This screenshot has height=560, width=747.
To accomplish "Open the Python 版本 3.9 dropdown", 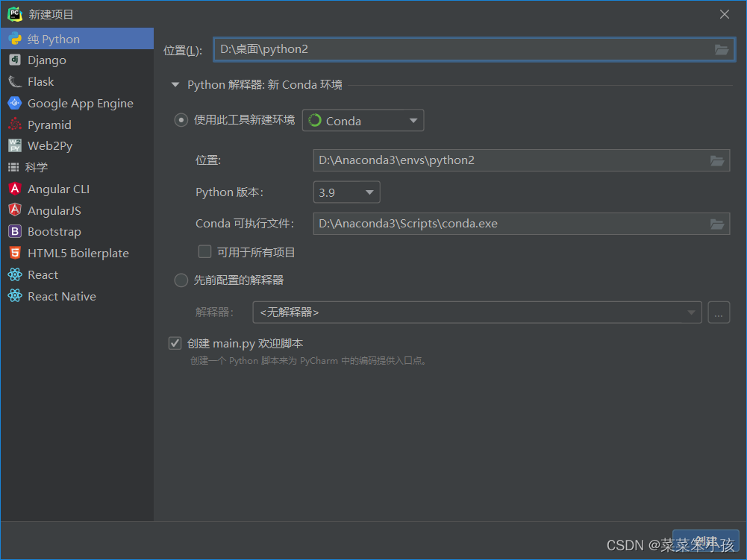I will tap(346, 192).
